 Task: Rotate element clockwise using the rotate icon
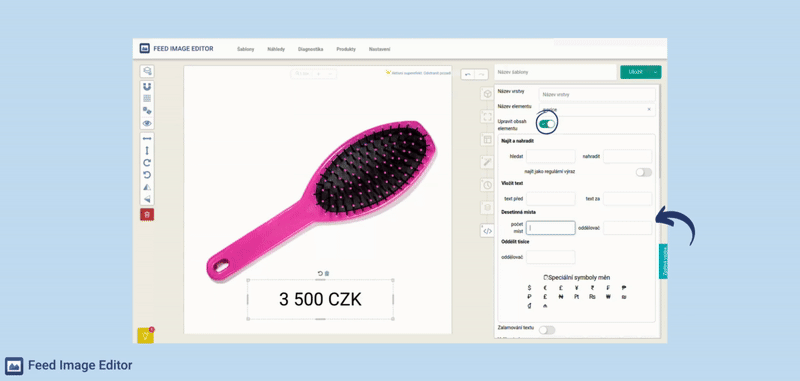coord(147,163)
